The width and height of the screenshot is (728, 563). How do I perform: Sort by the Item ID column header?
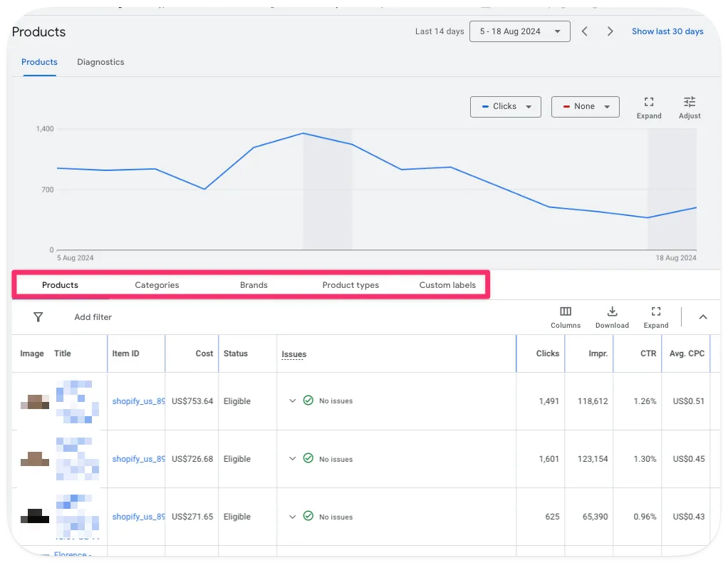tap(125, 353)
